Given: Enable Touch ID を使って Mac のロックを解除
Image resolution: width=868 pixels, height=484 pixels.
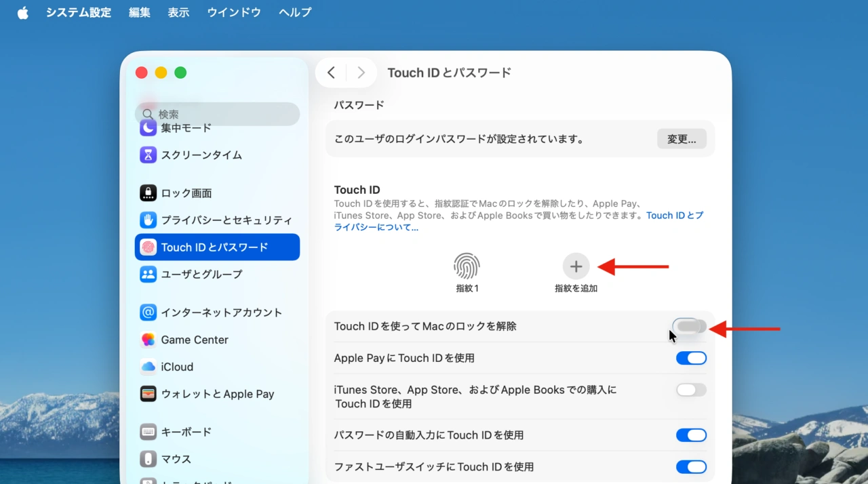Looking at the screenshot, I should point(690,326).
